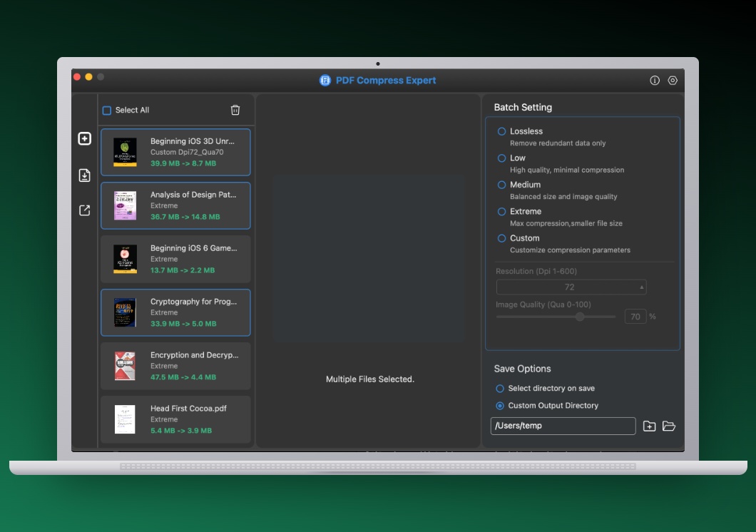Click the 13.7 MB -> 2.2 MB size text

[x=183, y=270]
